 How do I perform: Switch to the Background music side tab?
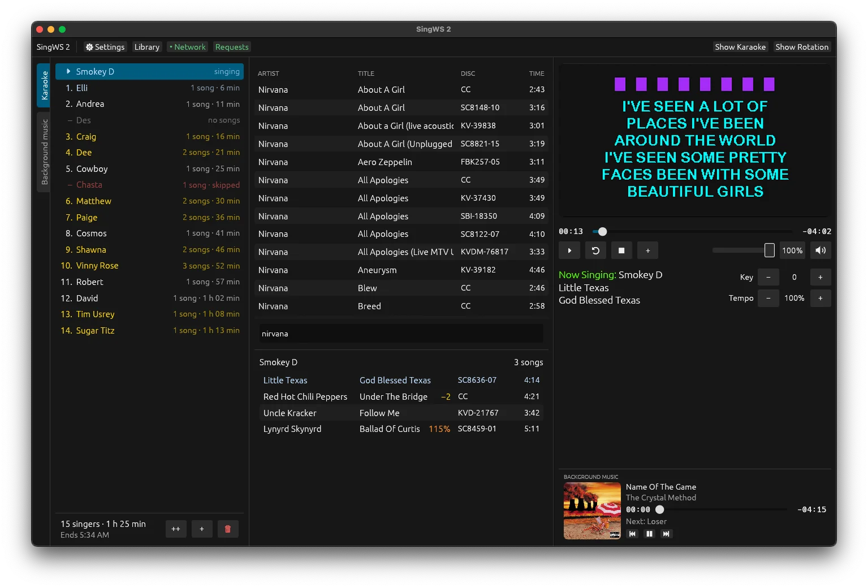(44, 152)
